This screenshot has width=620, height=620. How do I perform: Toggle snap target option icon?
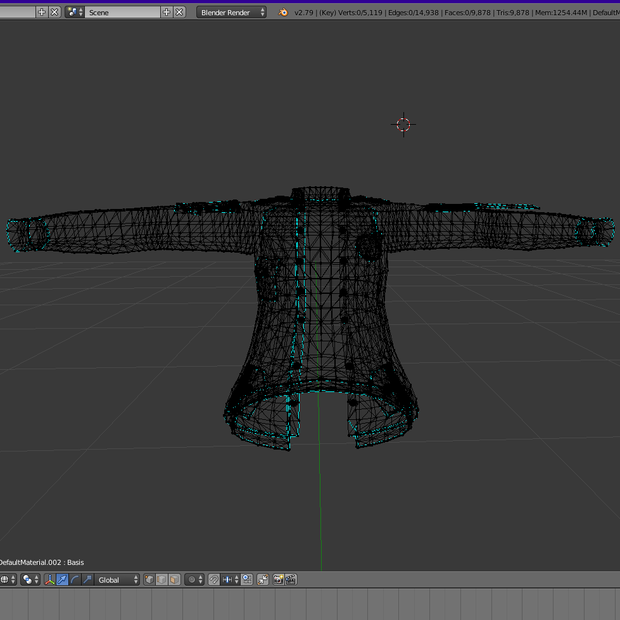[247, 580]
